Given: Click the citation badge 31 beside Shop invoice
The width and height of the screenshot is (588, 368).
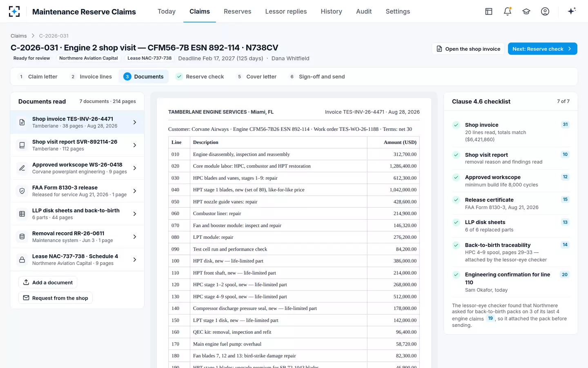Looking at the screenshot, I should (x=565, y=125).
